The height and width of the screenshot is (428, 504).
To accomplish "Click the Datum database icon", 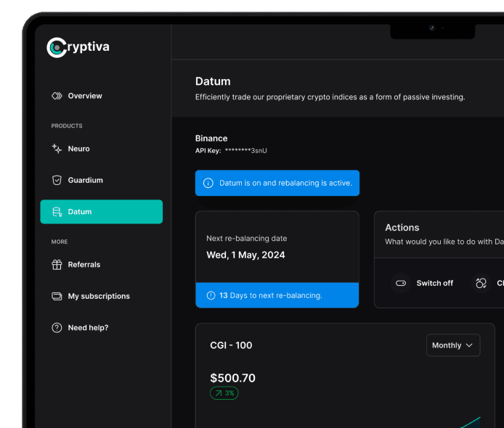I will pyautogui.click(x=57, y=212).
